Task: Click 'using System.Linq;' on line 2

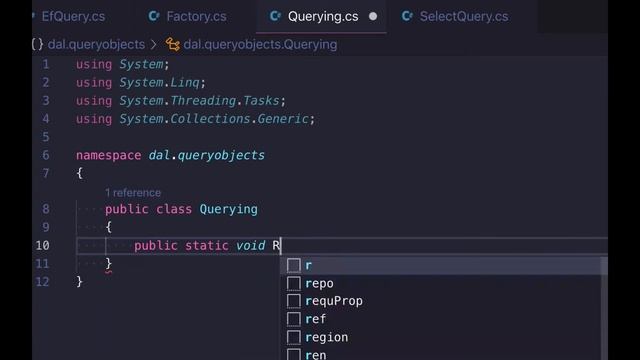Action: (141, 82)
